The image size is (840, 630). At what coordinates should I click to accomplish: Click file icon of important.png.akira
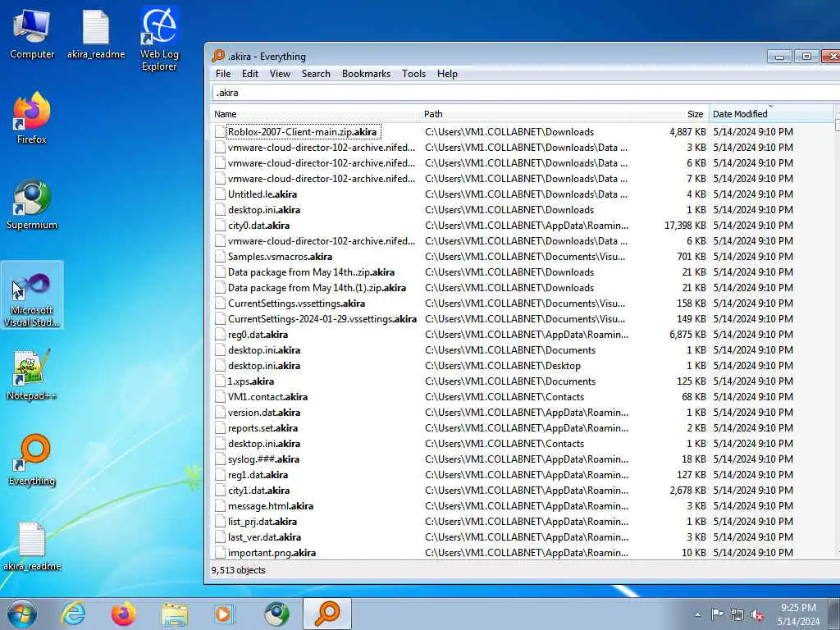(220, 553)
